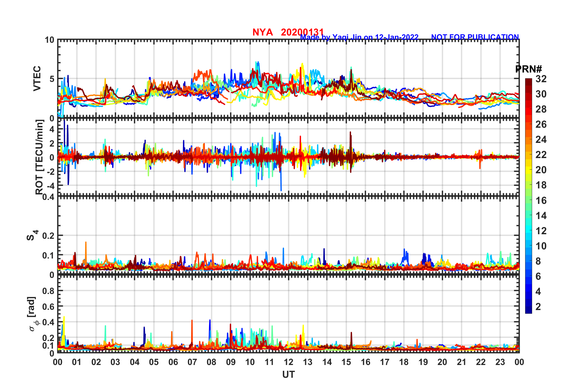The width and height of the screenshot is (577, 392).
Task: Click UT hour tick label "09"
Action: (x=231, y=362)
